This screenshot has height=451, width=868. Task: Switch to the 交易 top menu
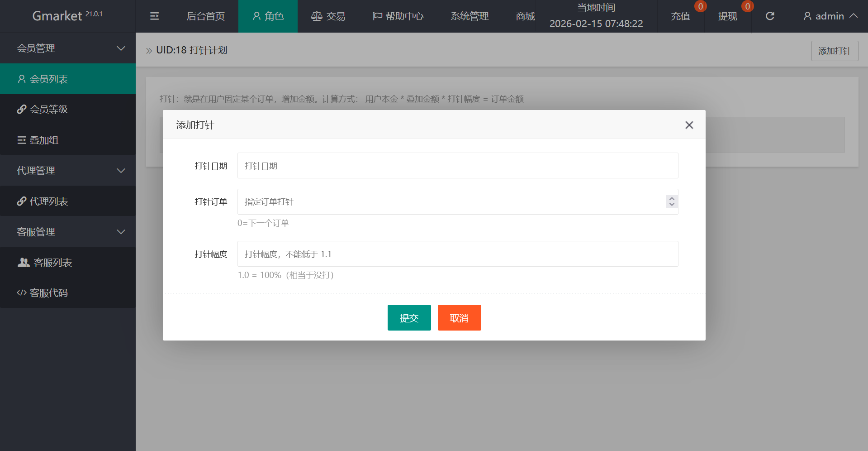[x=328, y=16]
